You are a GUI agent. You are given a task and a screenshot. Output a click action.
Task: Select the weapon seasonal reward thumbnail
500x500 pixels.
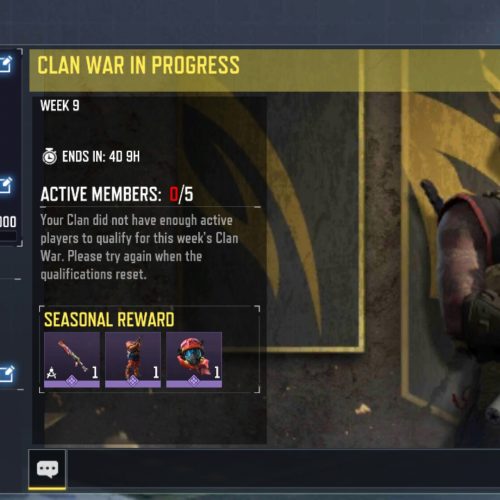click(72, 360)
